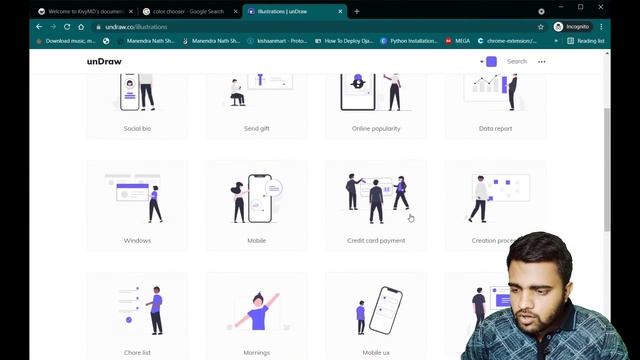Reload the unDraw page
The image size is (640, 360).
pos(67,27)
